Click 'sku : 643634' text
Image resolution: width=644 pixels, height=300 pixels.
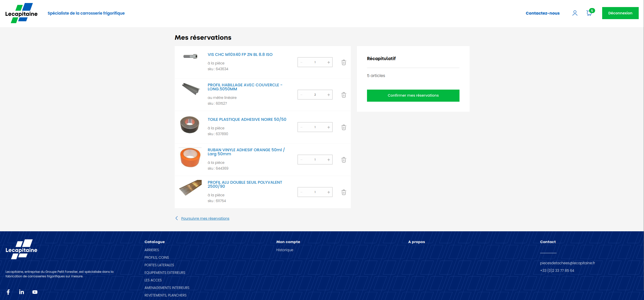[x=218, y=69]
